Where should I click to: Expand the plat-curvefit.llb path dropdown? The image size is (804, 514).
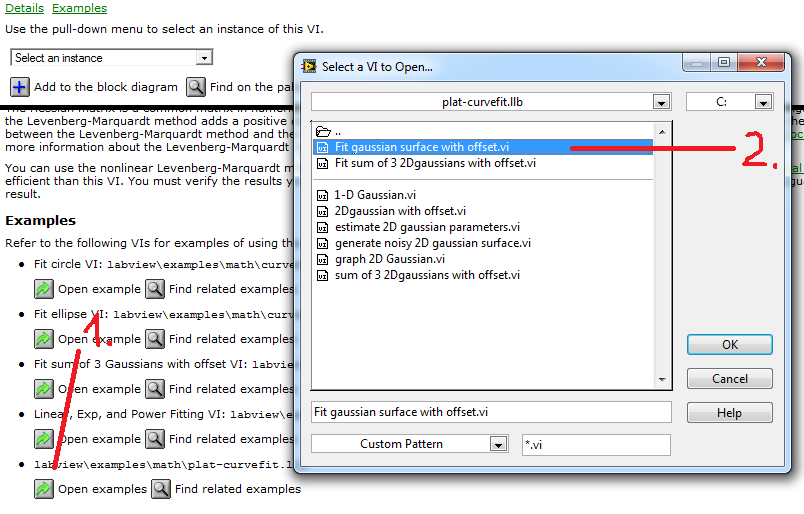(661, 102)
